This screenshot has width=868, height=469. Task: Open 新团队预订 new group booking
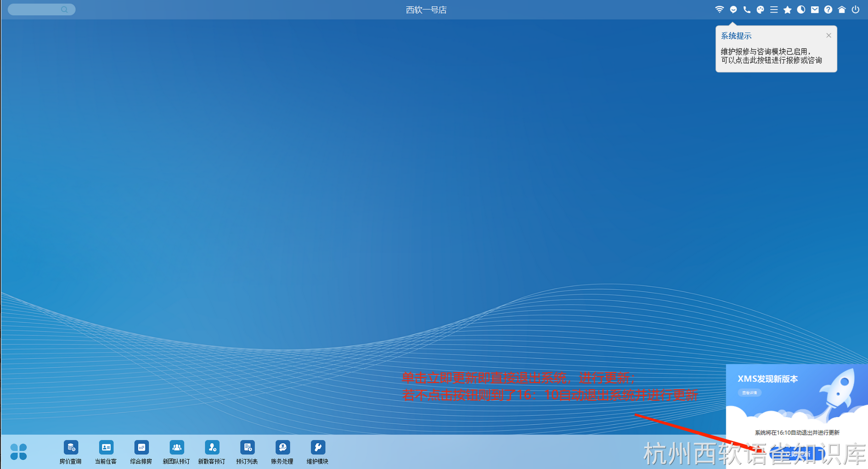(x=176, y=452)
